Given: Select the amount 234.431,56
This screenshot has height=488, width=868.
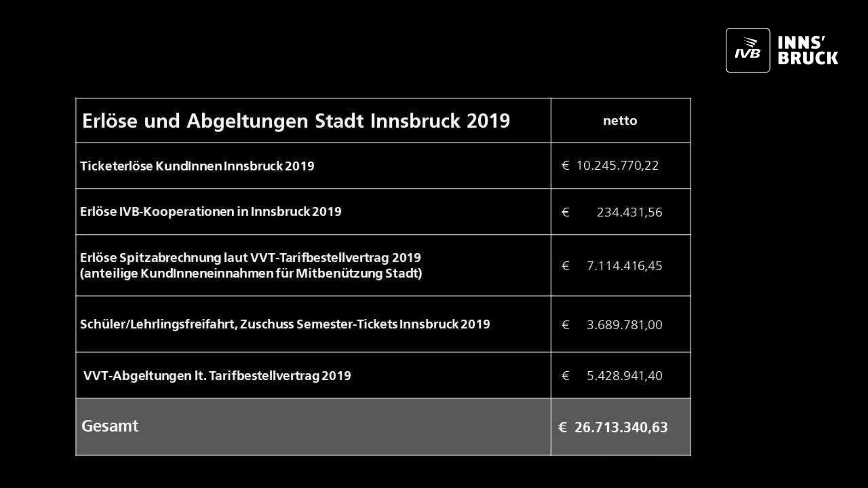Looking at the screenshot, I should (x=629, y=212).
